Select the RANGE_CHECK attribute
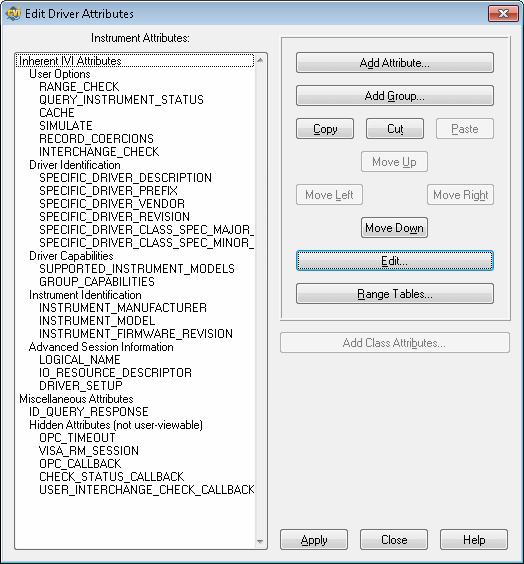524x564 pixels. [79, 87]
